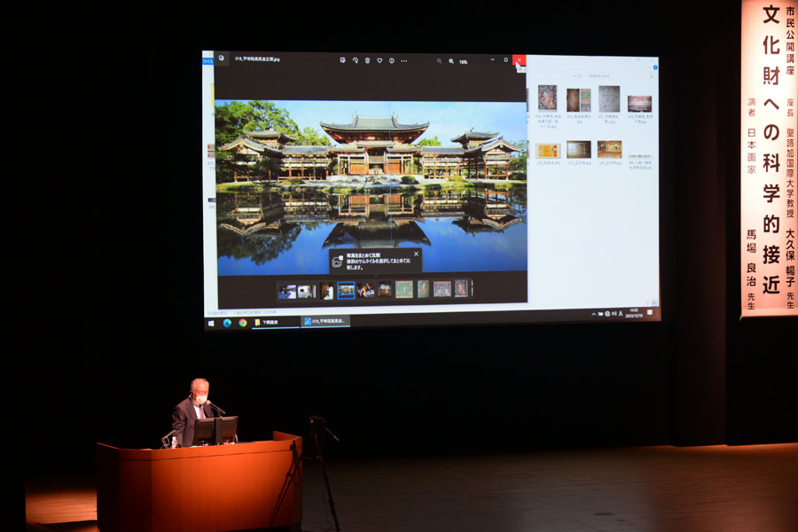Open the edit image tool in Photos
The width and height of the screenshot is (798, 532).
point(342,60)
